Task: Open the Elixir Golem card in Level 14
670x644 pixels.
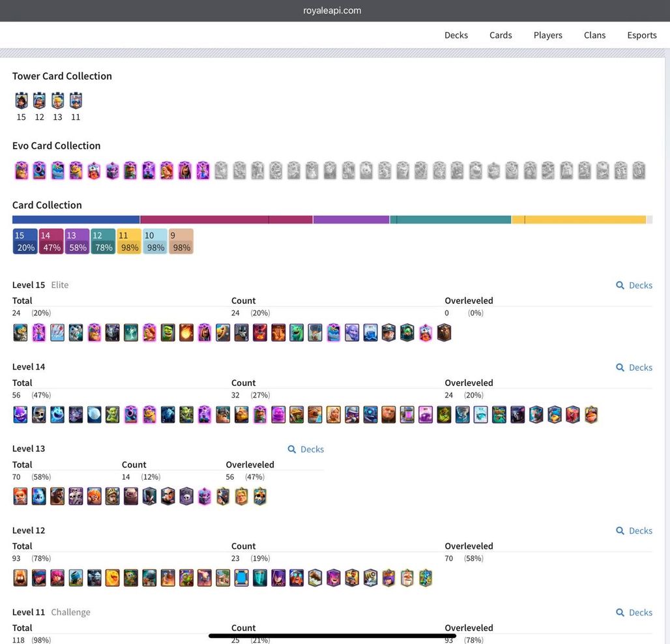Action: click(x=278, y=415)
